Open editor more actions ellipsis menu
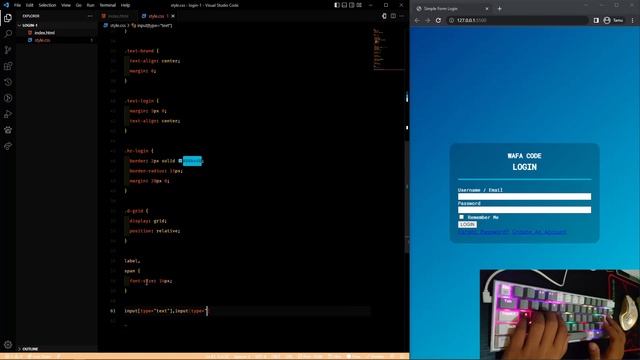 click(402, 16)
